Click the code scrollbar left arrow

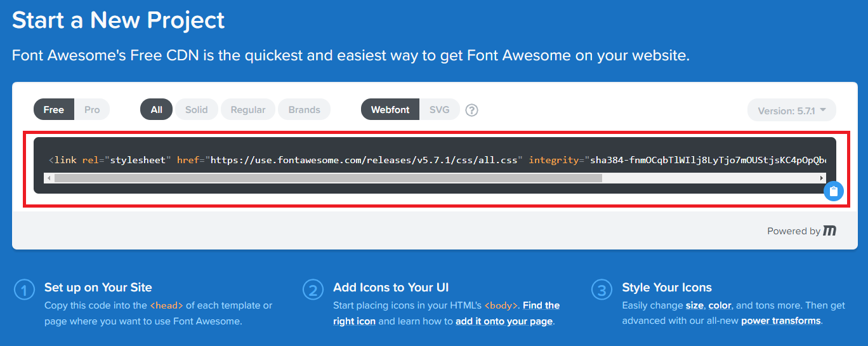coord(49,178)
